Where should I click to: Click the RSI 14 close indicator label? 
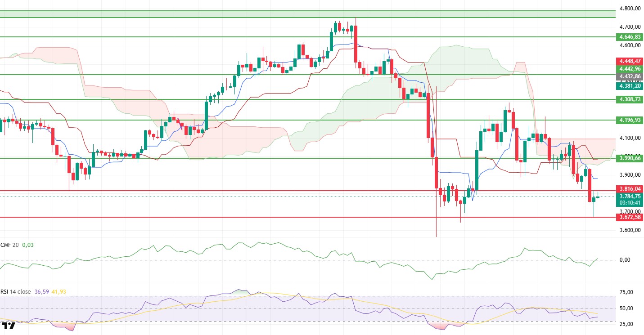16,292
